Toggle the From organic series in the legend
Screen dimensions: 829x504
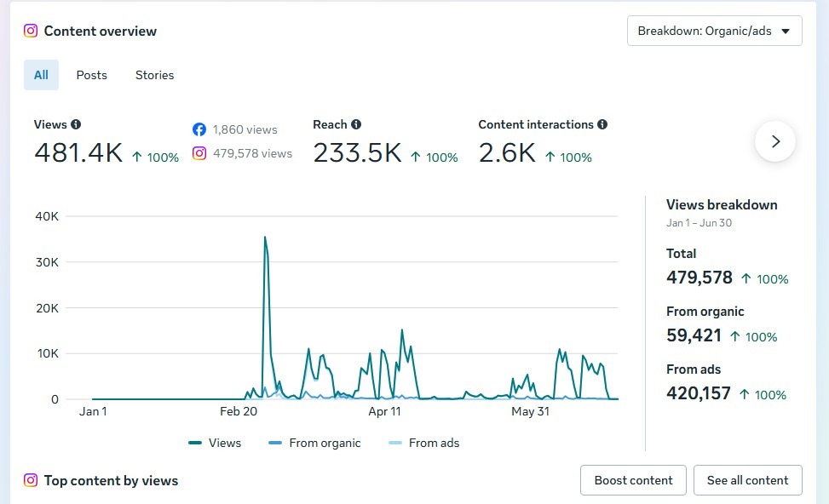coord(314,443)
